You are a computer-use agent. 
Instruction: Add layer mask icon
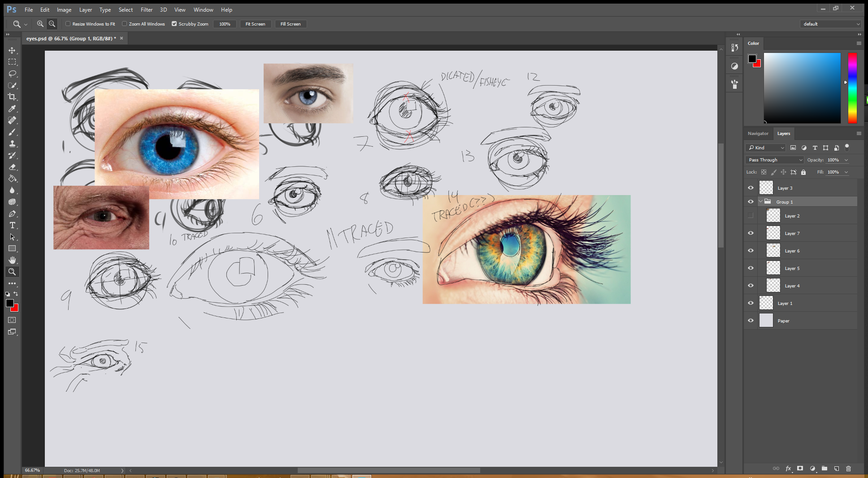pos(800,468)
